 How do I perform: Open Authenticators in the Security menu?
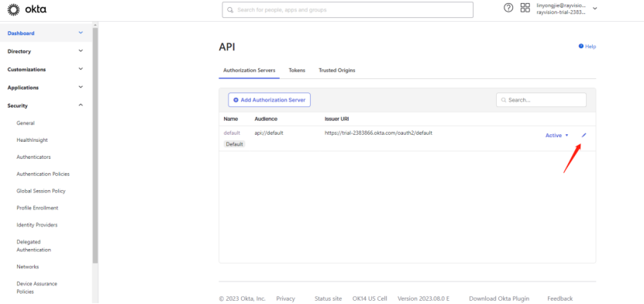tap(33, 157)
